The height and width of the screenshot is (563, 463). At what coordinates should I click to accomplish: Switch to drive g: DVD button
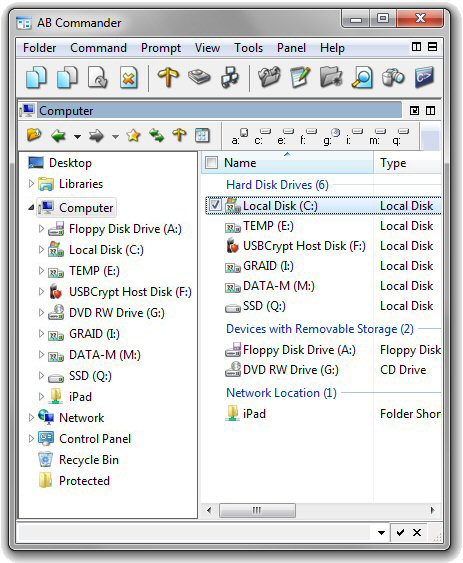(332, 137)
